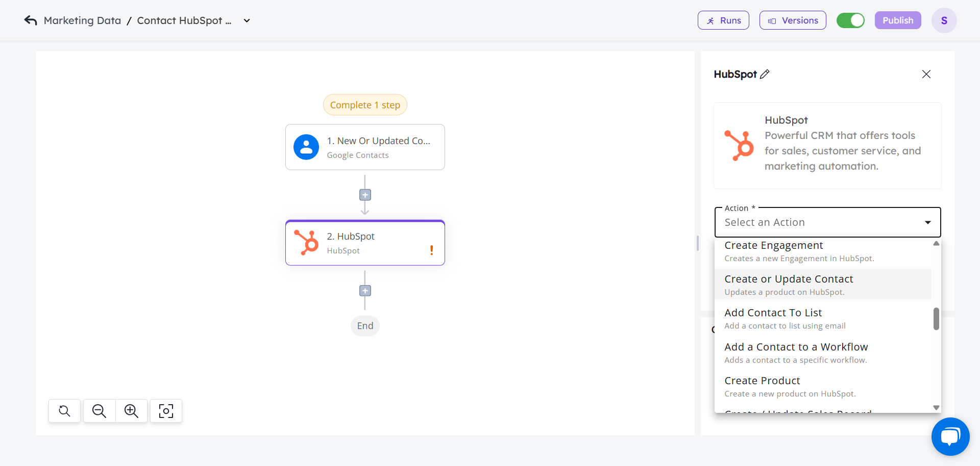The height and width of the screenshot is (466, 980).
Task: Click the side panel resize handle
Action: pyautogui.click(x=697, y=243)
